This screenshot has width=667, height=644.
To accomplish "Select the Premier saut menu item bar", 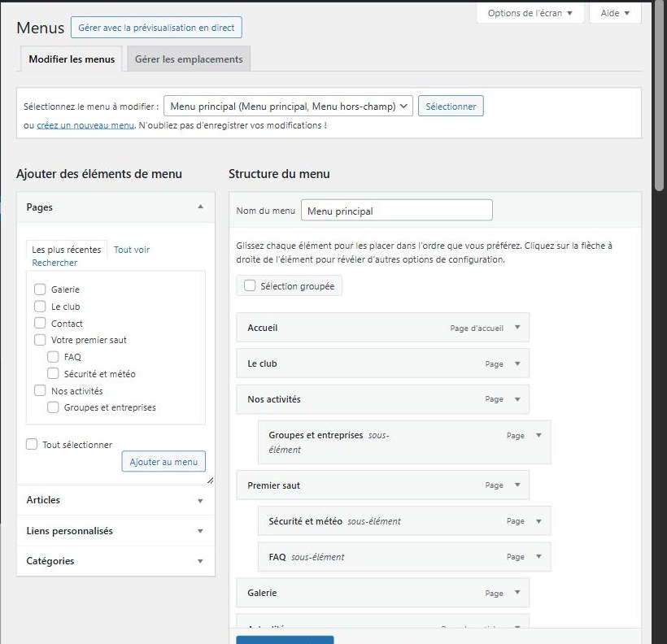I will [x=382, y=485].
